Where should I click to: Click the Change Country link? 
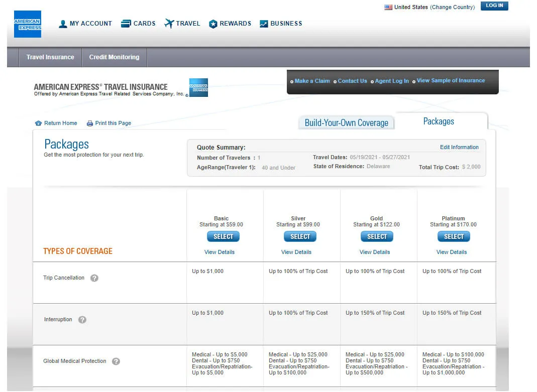(452, 8)
